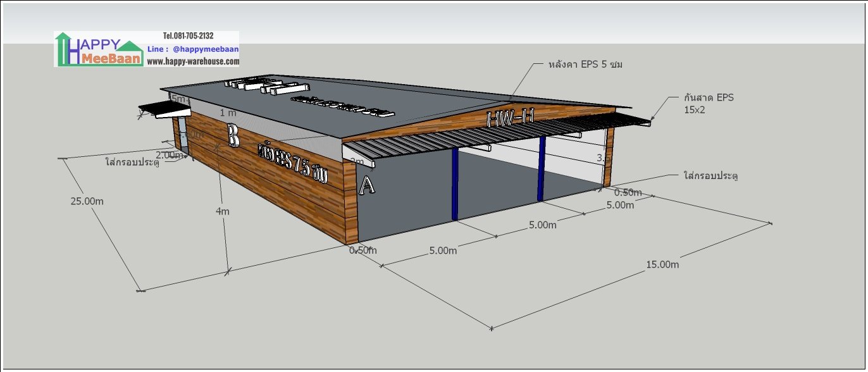This screenshot has height=372, width=868.
Task: Click the Happy MeeBaan house logo
Action: coord(99,49)
